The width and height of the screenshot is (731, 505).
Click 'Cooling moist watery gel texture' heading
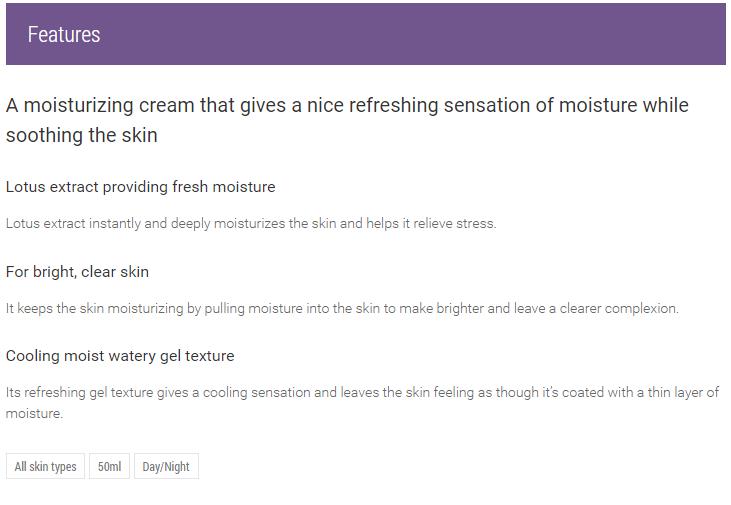click(120, 356)
